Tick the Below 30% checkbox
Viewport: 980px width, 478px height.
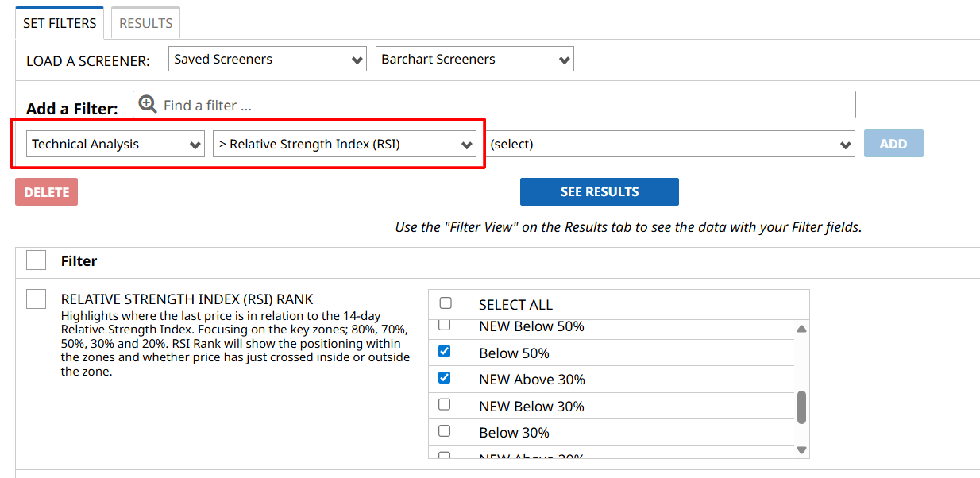445,431
